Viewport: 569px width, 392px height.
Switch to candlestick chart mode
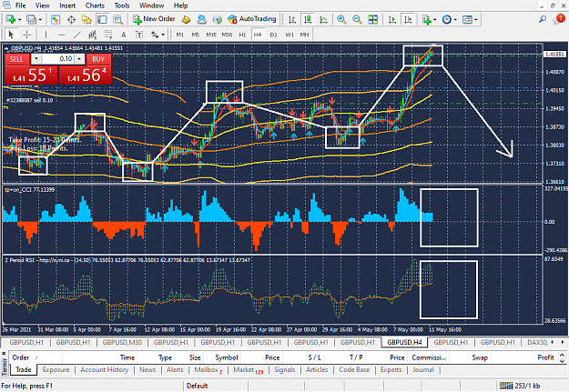click(x=308, y=19)
